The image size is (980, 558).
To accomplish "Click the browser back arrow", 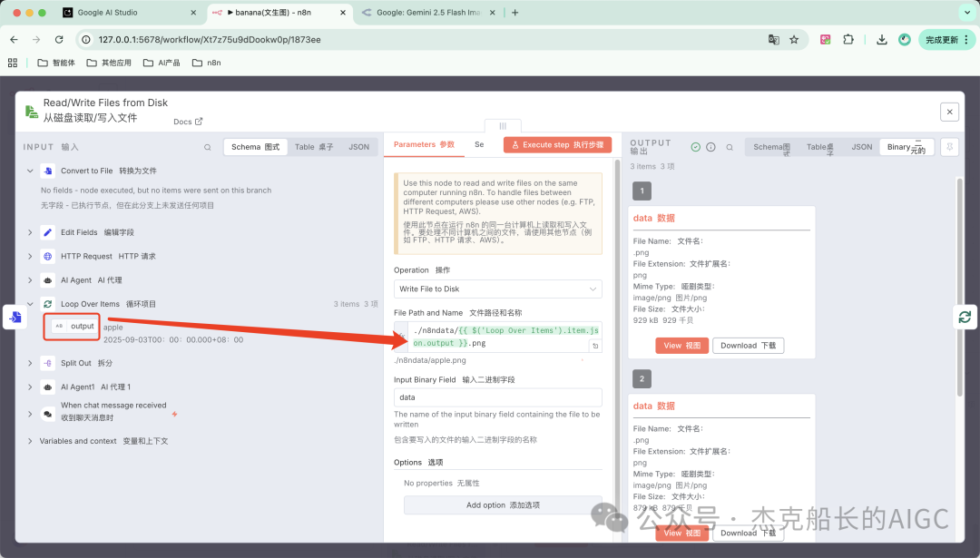I will [14, 39].
